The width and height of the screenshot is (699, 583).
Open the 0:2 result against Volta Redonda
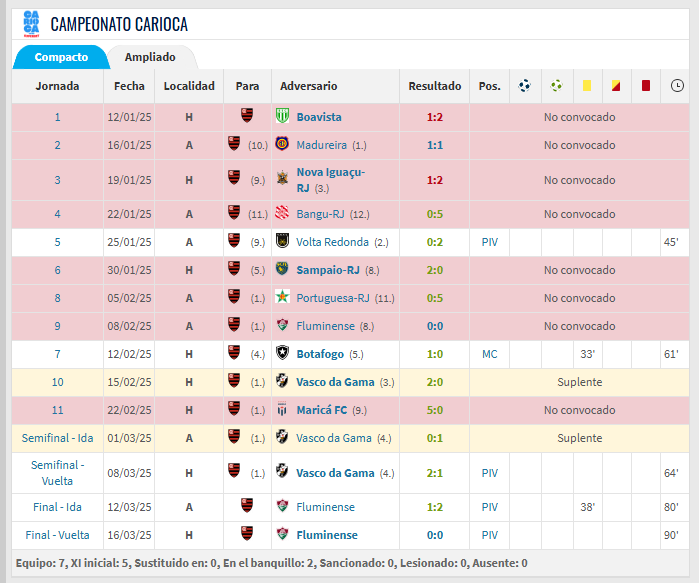pyautogui.click(x=435, y=242)
